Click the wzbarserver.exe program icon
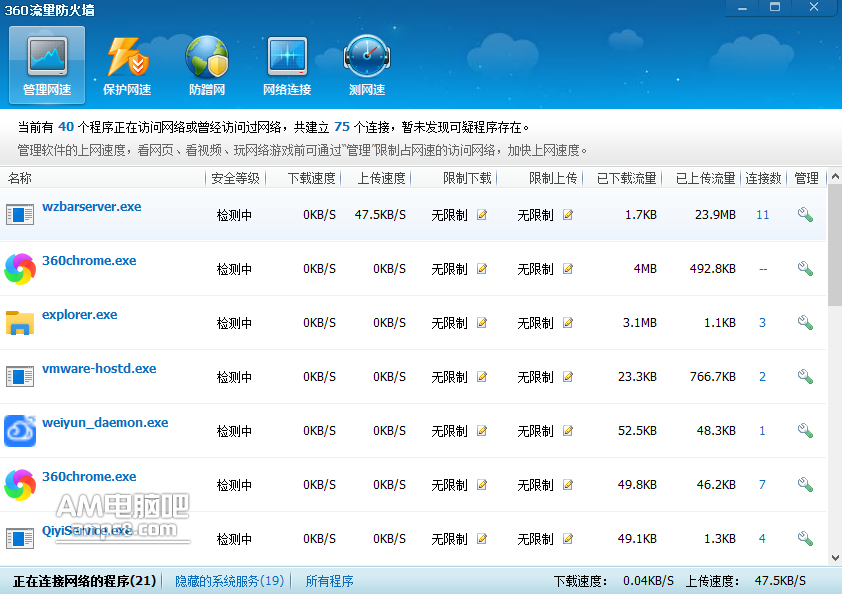This screenshot has width=842, height=594. click(x=20, y=215)
